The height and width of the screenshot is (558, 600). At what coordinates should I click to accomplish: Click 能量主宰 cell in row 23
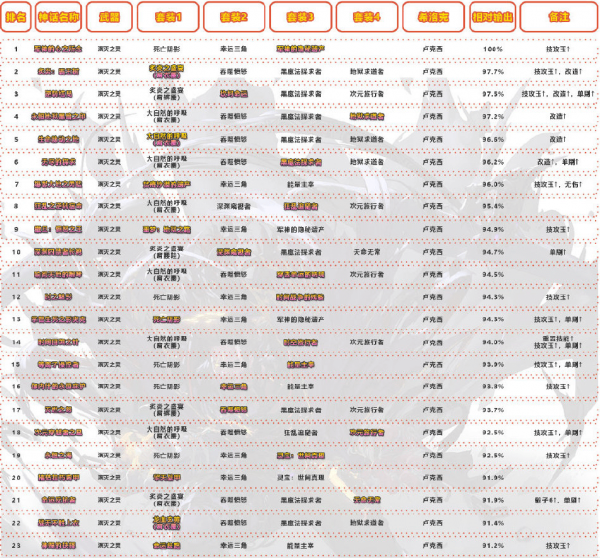[300, 545]
